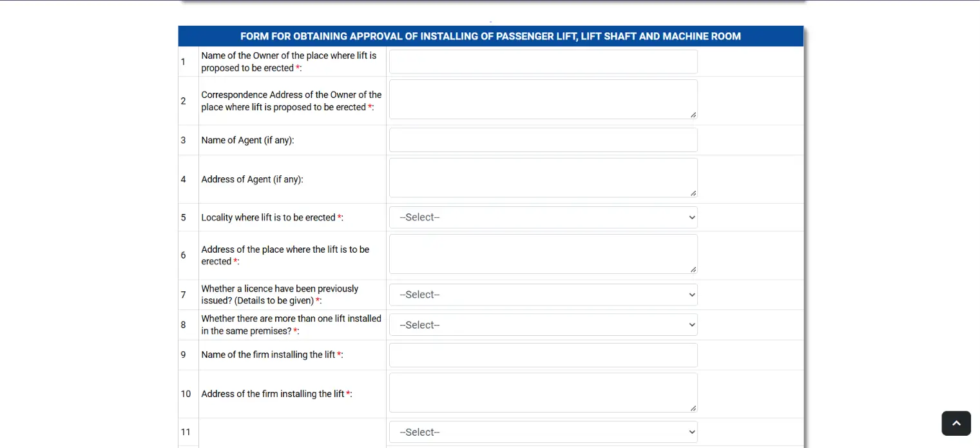Click the Address of the firm installing the lift textarea
This screenshot has height=448, width=980.
[543, 393]
